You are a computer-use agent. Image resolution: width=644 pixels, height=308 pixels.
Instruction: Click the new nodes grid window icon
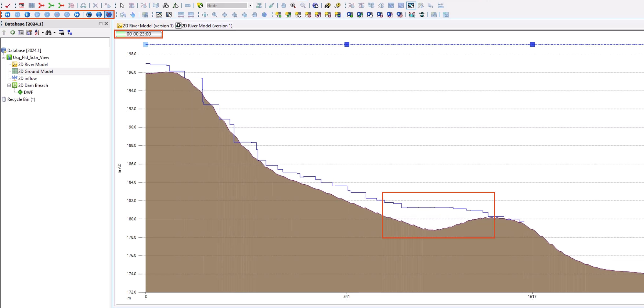coord(279,15)
